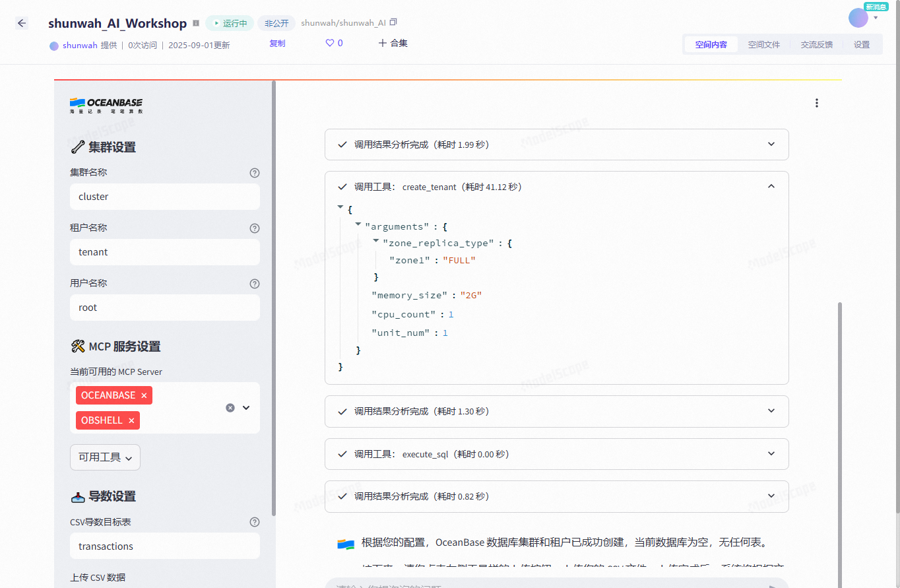Show help for CSV导数目标表

pos(255,522)
